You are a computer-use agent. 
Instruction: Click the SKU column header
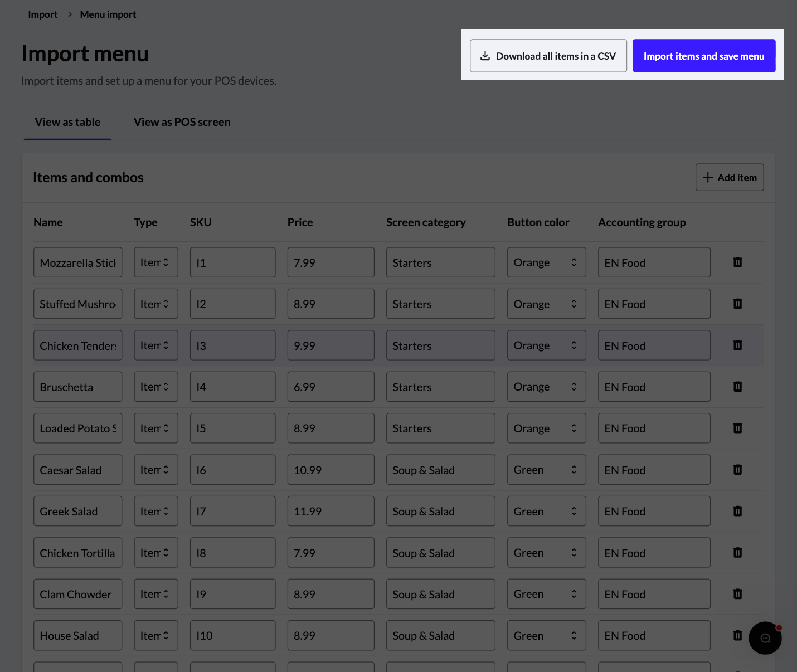pyautogui.click(x=201, y=222)
